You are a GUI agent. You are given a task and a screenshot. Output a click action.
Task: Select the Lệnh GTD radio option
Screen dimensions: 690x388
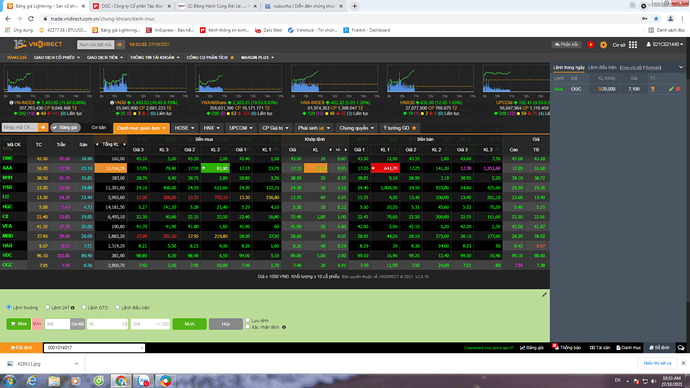[x=84, y=307]
